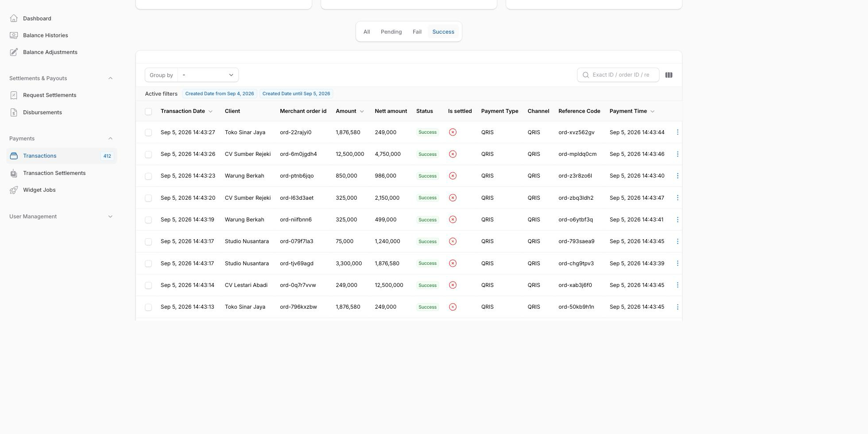Select the Success tab

[x=443, y=32]
